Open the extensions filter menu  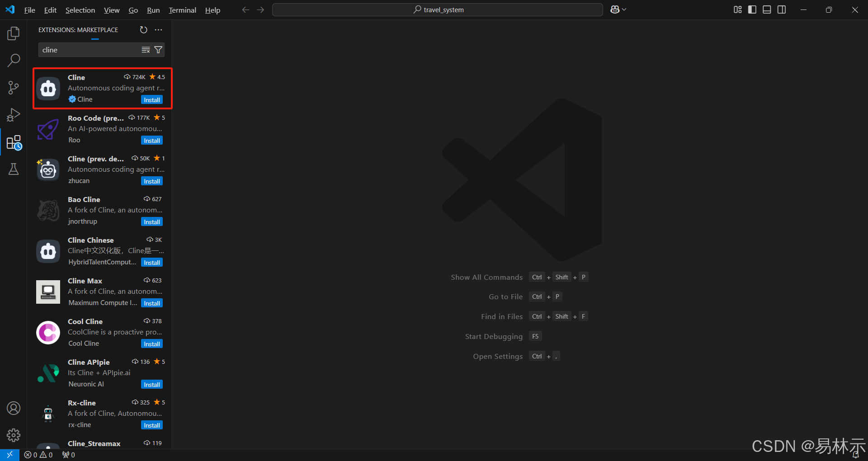(158, 50)
